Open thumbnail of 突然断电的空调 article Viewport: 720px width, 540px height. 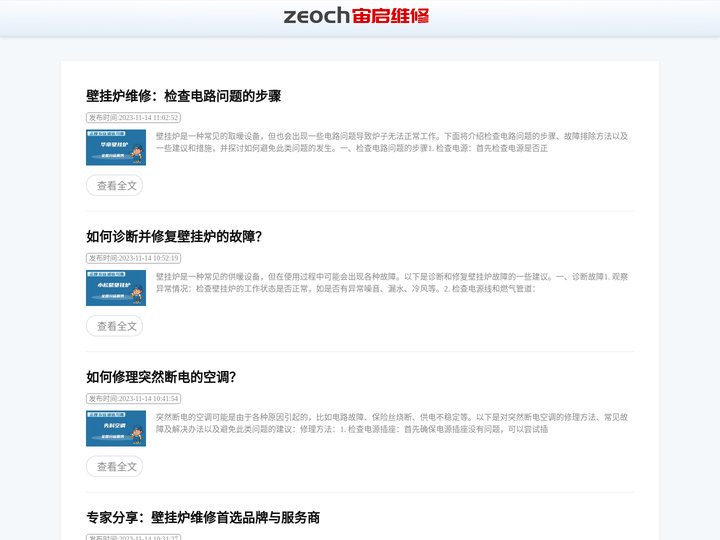[116, 428]
